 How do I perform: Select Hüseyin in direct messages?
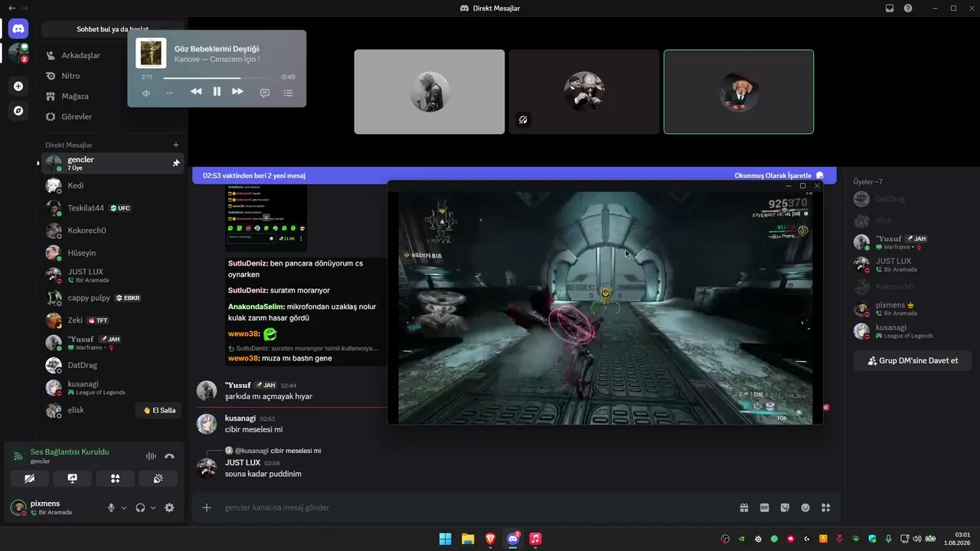pyautogui.click(x=113, y=253)
